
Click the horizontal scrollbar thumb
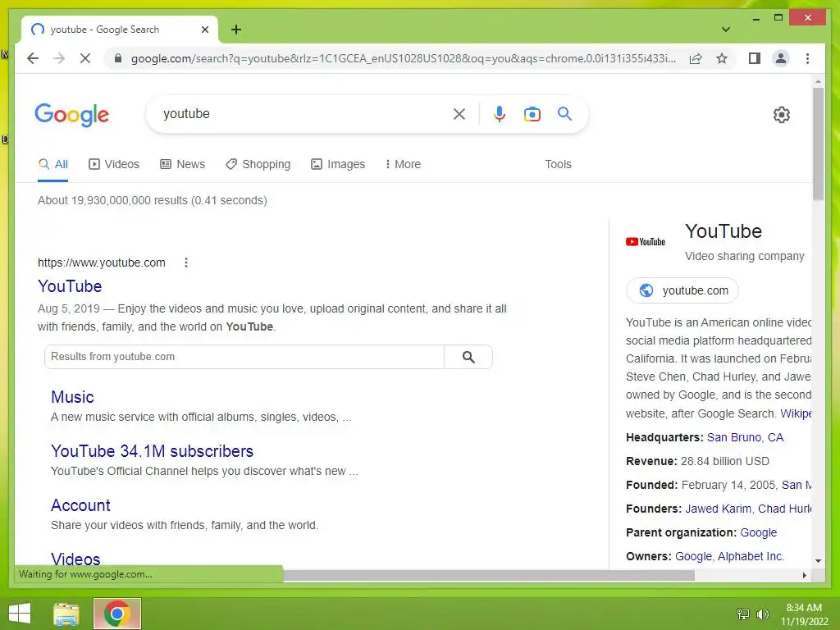click(x=489, y=575)
